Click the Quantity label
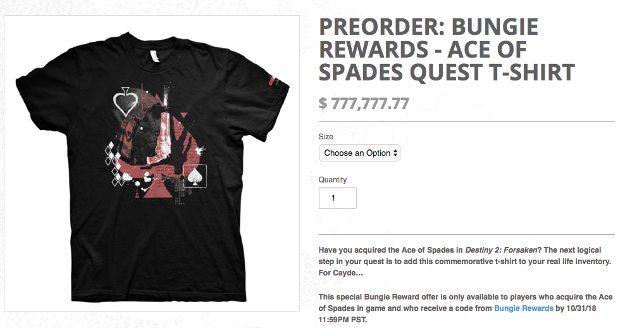Screen dimensions: 644x328 (333, 180)
